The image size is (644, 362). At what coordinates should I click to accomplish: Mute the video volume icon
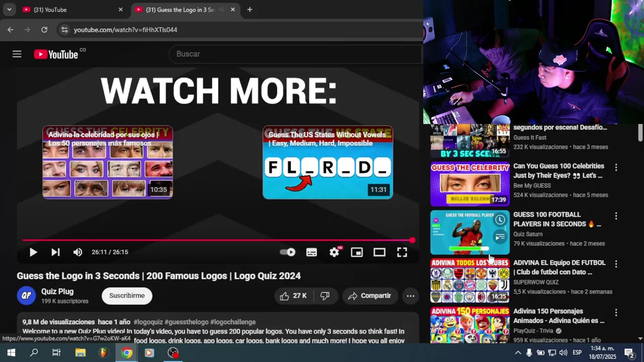[x=77, y=252]
